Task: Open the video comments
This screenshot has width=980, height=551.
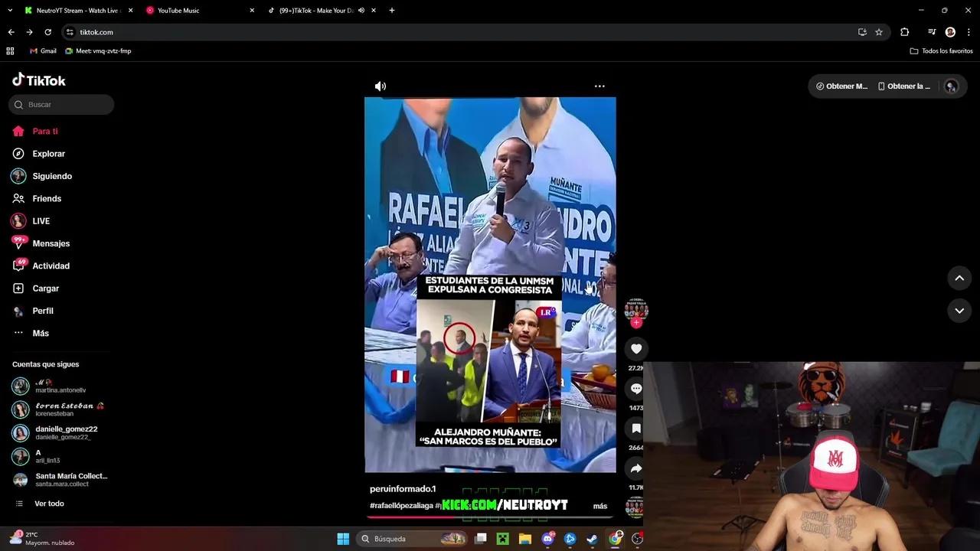Action: [x=636, y=389]
